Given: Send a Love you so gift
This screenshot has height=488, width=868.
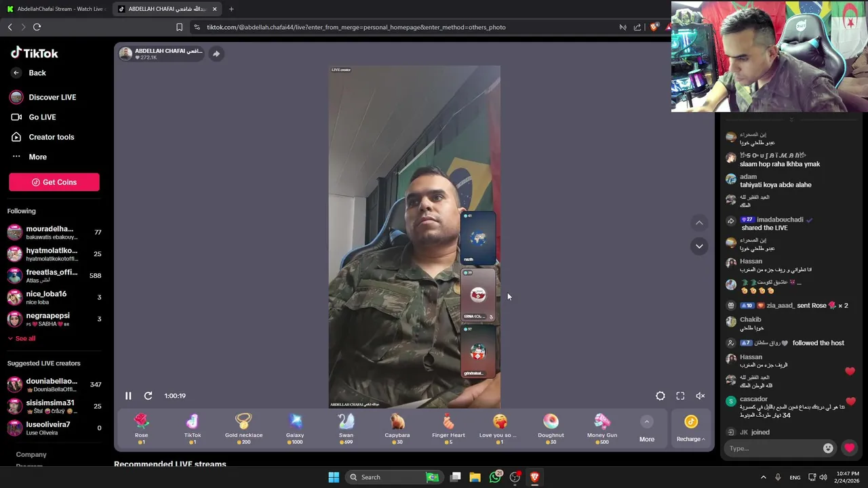Looking at the screenshot, I should pyautogui.click(x=500, y=429).
